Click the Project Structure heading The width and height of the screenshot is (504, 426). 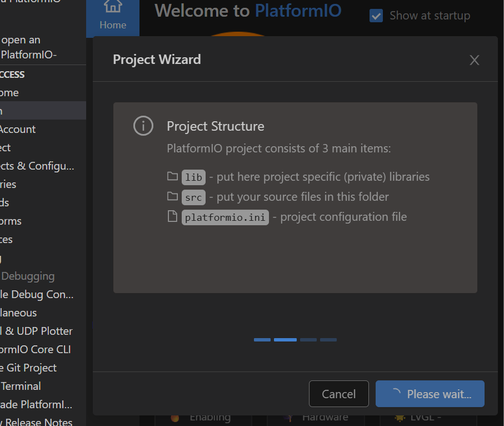point(216,126)
